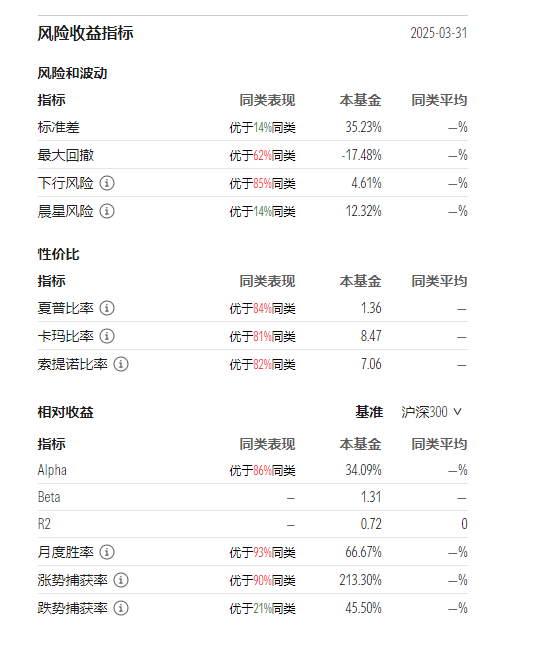
Task: Select the 标准差 row label
Action: tap(58, 127)
